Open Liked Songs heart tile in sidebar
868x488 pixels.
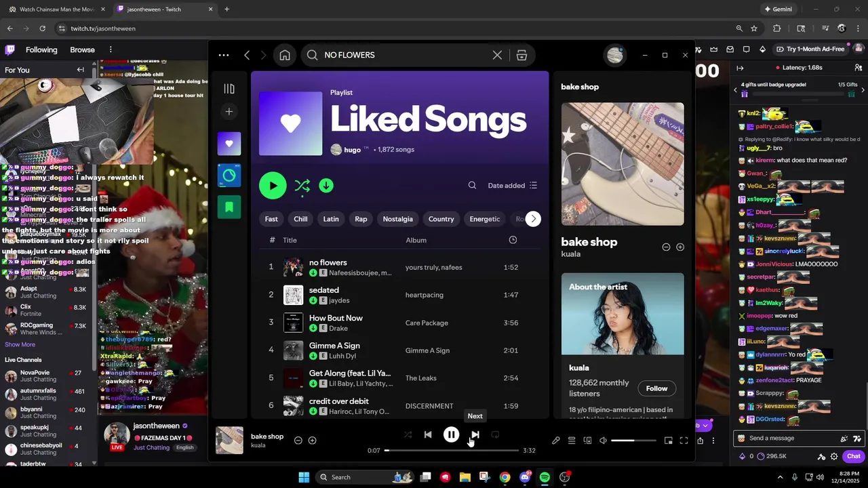click(229, 144)
